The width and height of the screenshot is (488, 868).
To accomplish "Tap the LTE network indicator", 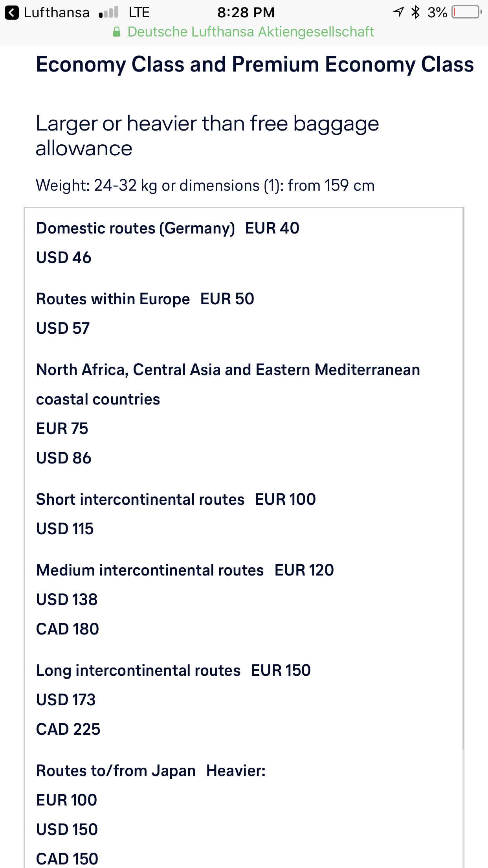I will tap(139, 13).
